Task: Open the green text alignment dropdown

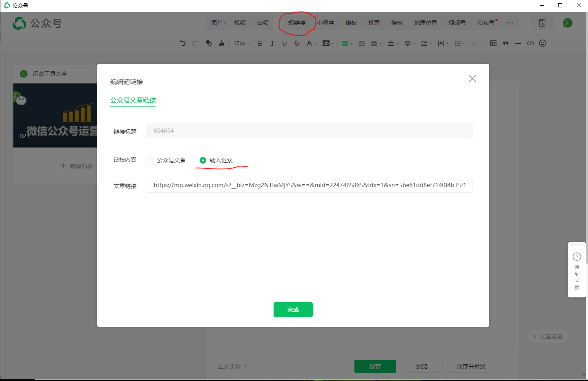Action: [347, 43]
